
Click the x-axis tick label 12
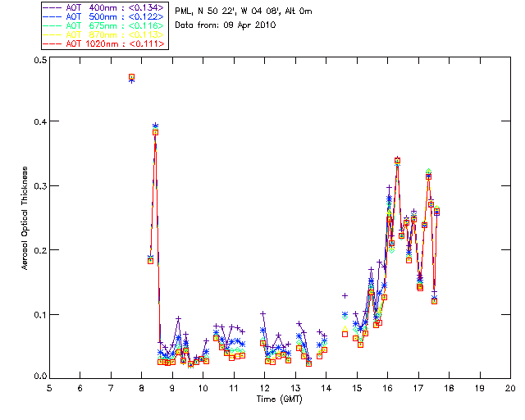point(264,388)
